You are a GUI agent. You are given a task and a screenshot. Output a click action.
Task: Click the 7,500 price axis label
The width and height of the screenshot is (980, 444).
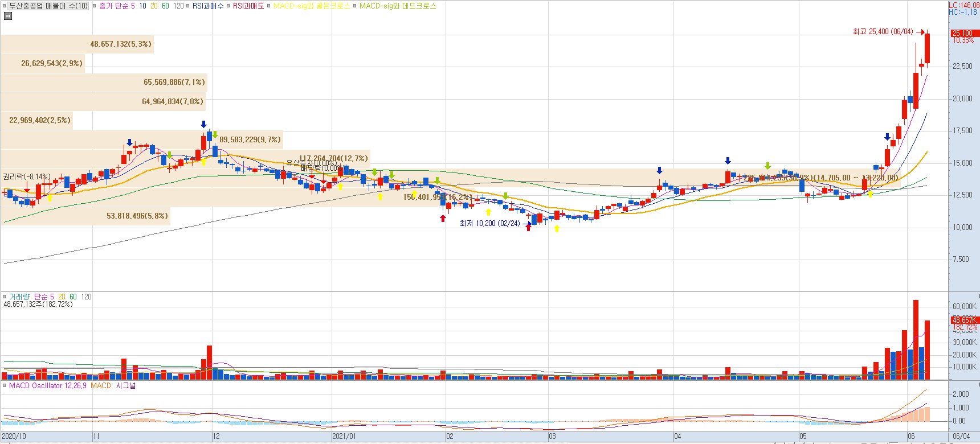961,259
